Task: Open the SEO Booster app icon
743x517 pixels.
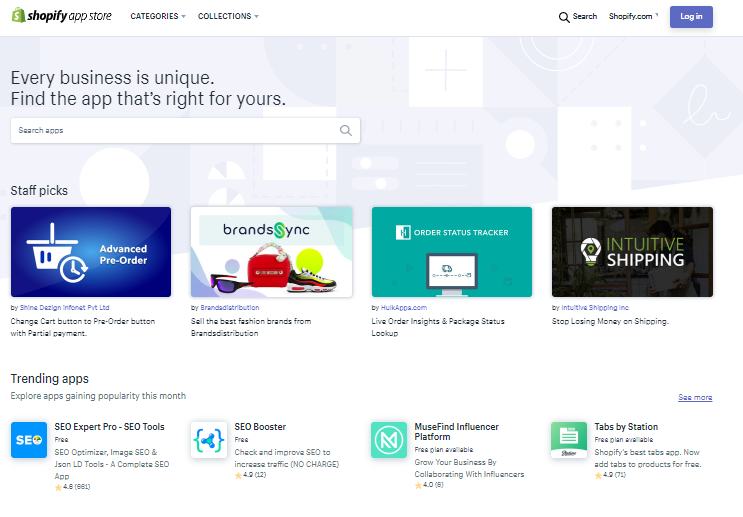Action: (209, 440)
